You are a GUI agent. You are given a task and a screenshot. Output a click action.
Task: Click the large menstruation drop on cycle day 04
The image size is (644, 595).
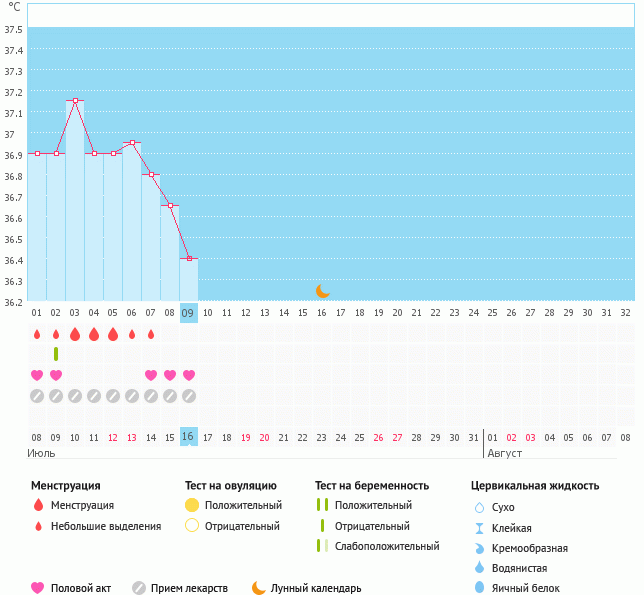[94, 334]
